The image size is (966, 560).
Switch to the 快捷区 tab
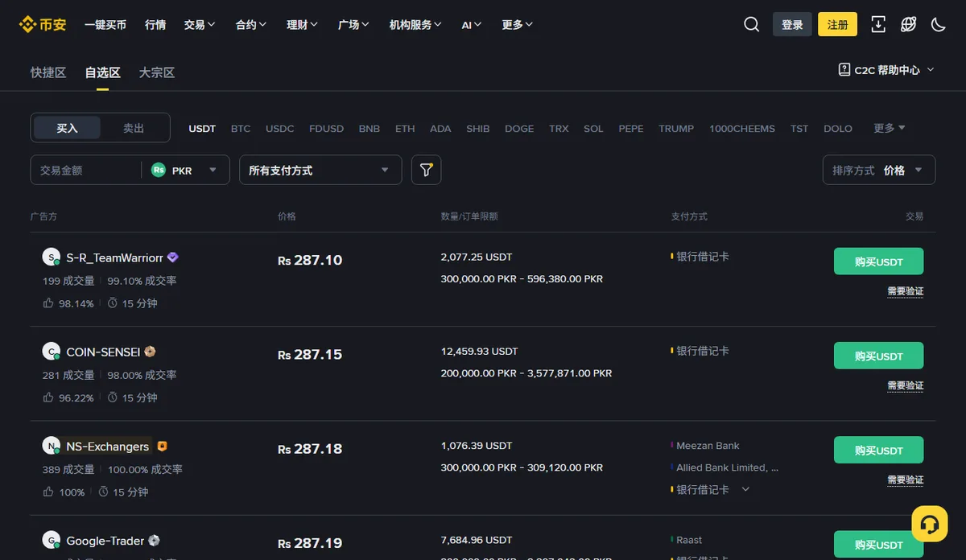(x=48, y=72)
